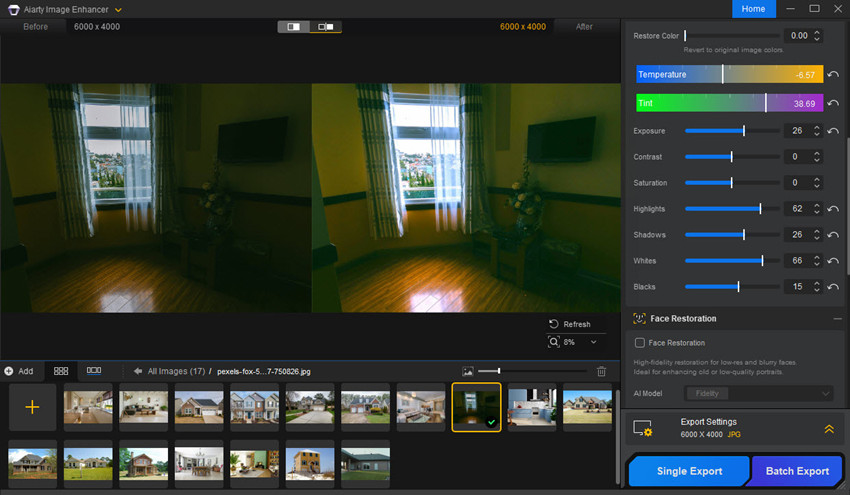Reset Whites with its undo arrow
850x495 pixels.
[833, 261]
